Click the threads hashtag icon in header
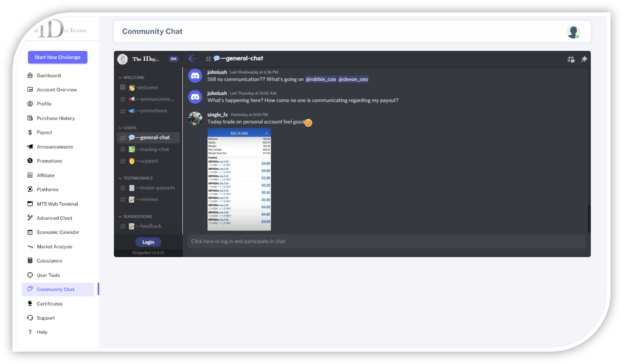 570,59
